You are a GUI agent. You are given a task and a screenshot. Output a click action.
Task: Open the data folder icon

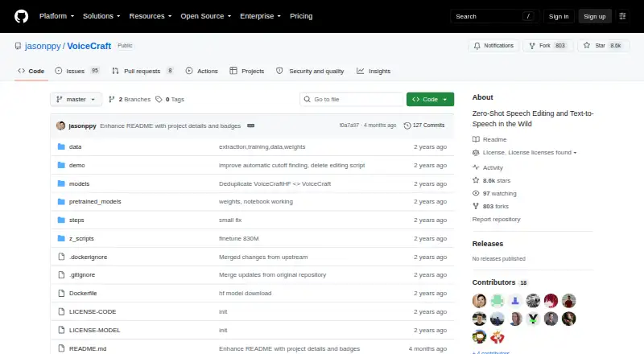tap(61, 146)
